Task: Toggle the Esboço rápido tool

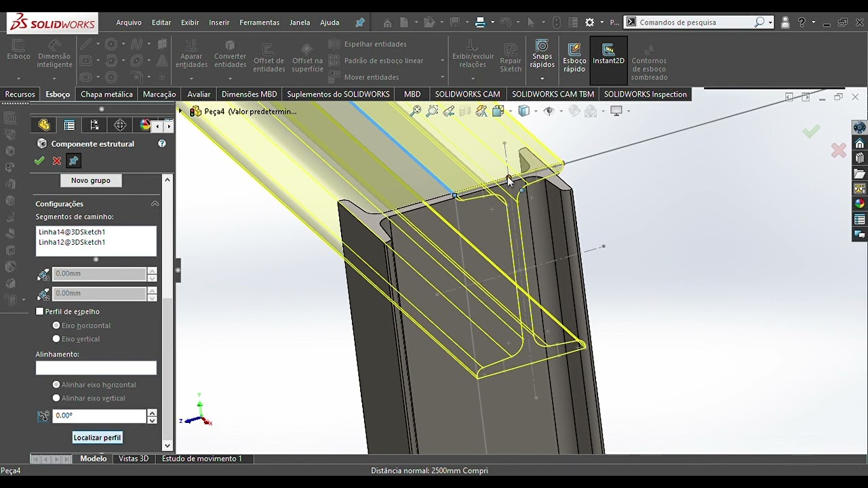Action: (x=574, y=57)
